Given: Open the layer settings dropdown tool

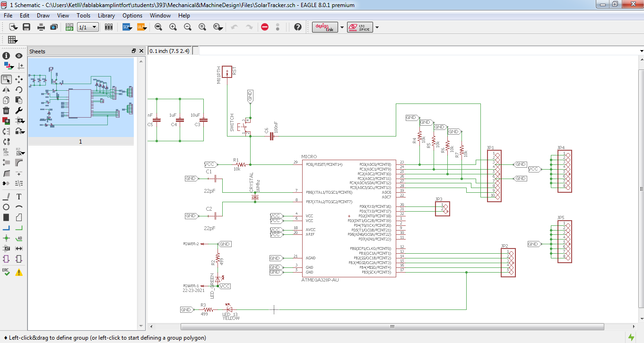Looking at the screenshot, I should point(8,66).
